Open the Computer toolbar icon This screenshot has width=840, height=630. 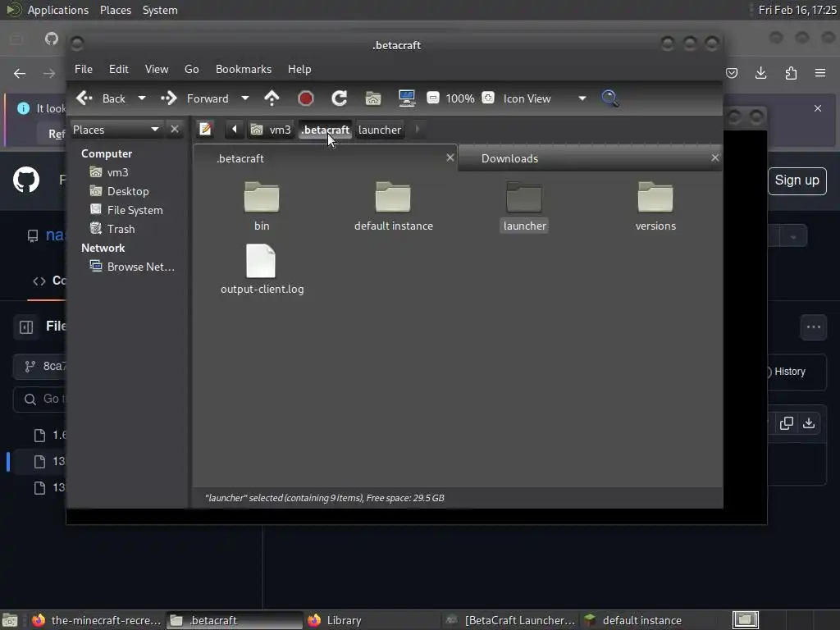(x=407, y=98)
